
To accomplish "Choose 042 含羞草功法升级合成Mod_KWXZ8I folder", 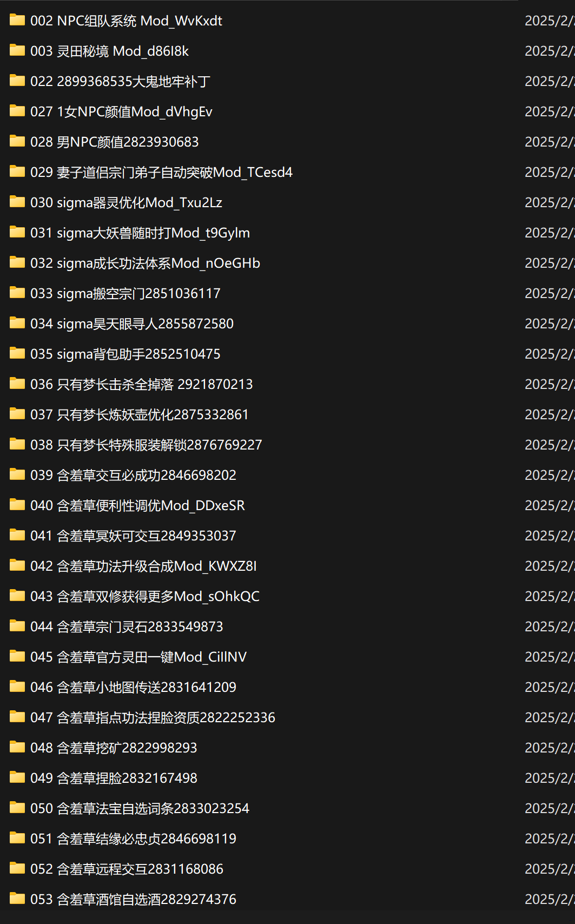I will [143, 566].
